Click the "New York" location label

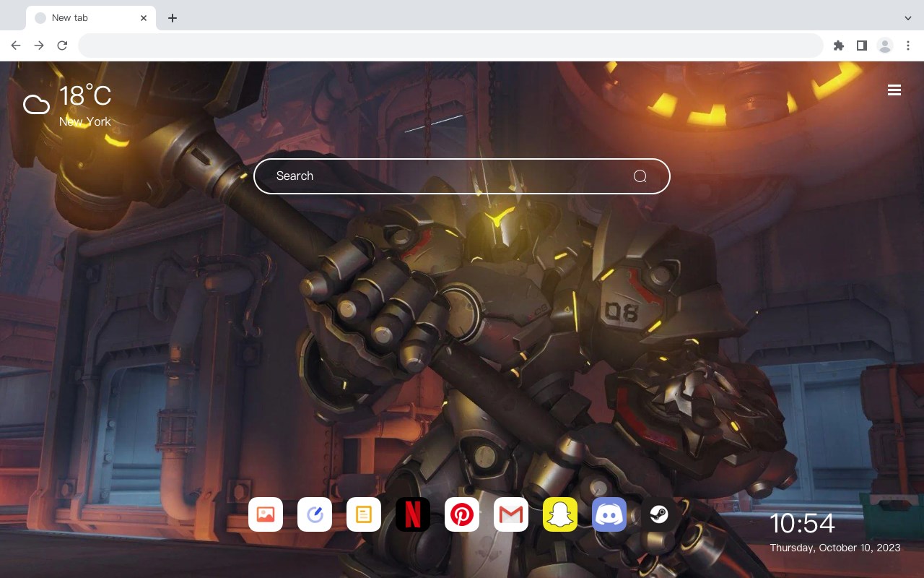click(x=85, y=121)
